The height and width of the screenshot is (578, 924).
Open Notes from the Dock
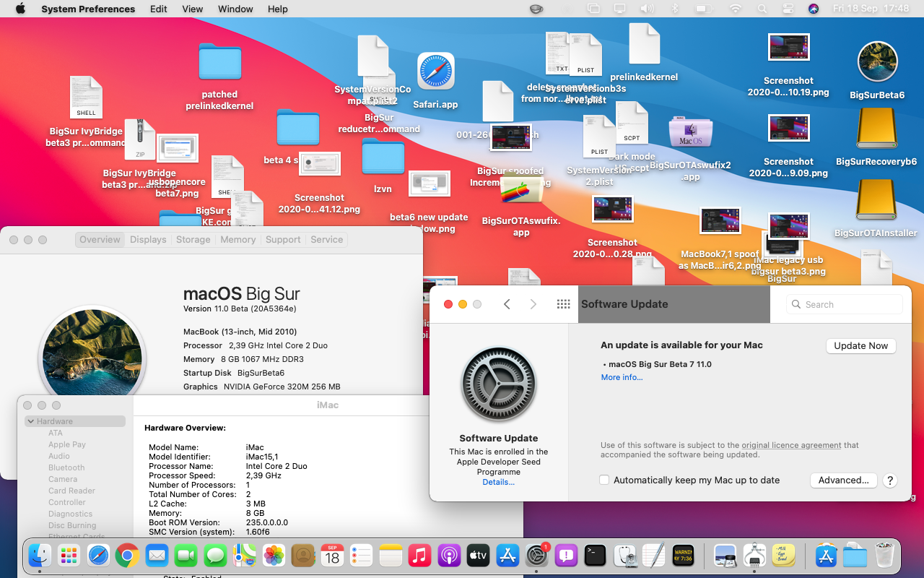tap(391, 556)
